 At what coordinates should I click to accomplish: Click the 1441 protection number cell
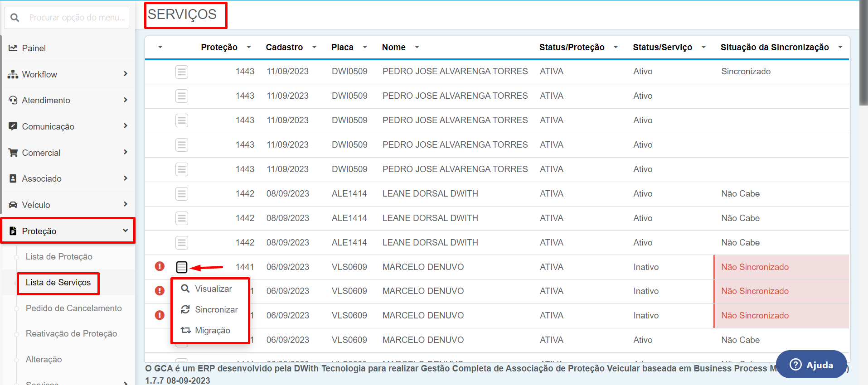[x=245, y=267]
